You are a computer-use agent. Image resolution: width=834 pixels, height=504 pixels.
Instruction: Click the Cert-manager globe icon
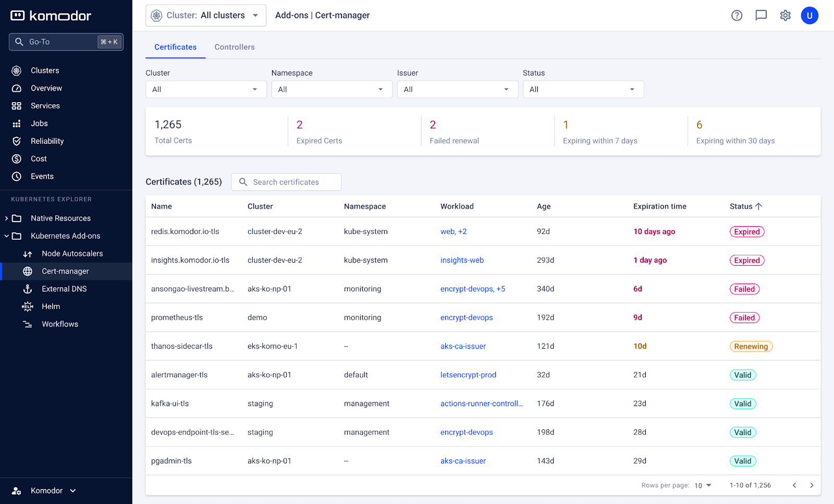click(x=28, y=272)
